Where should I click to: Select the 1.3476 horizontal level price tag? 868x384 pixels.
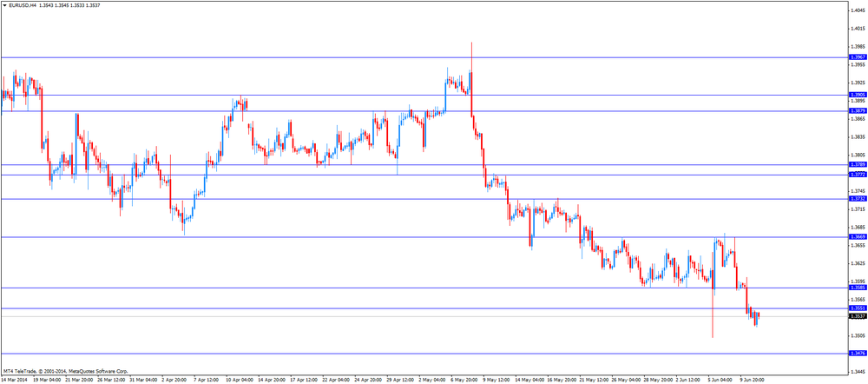click(857, 353)
